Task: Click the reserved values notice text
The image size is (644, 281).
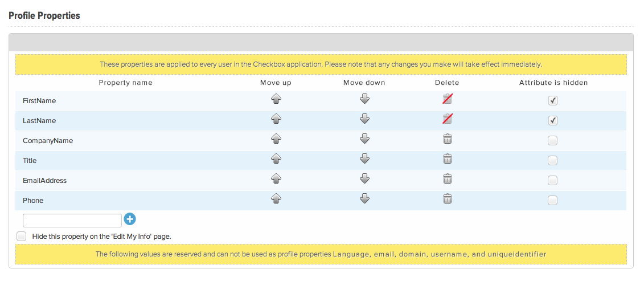Action: point(321,254)
